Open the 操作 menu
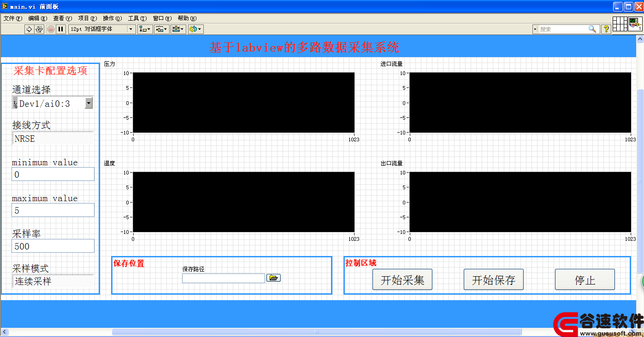Screen dimensions: 644x337 (112, 18)
